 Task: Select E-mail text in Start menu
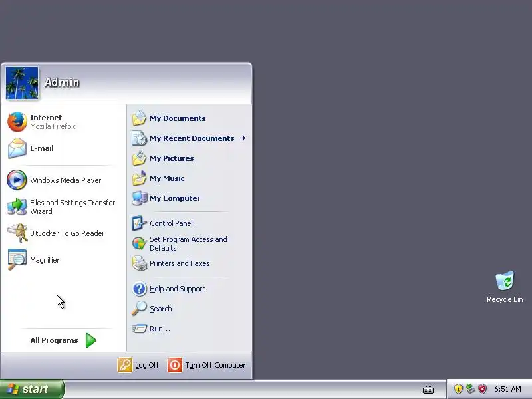coord(41,148)
